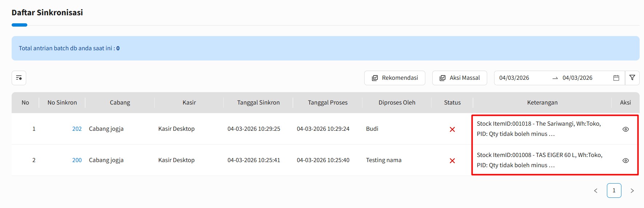Select page 1 in pagination
644x208 pixels.
(x=614, y=191)
